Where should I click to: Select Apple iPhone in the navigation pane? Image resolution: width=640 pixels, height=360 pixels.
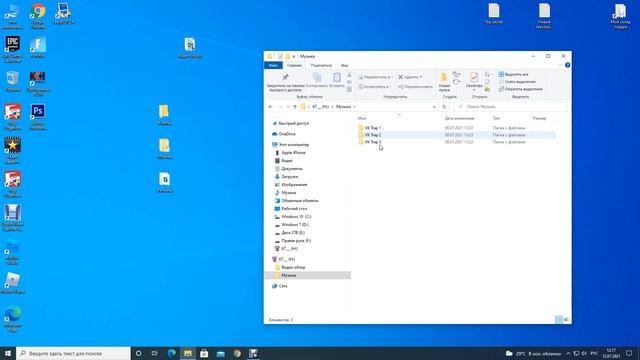[x=290, y=152]
